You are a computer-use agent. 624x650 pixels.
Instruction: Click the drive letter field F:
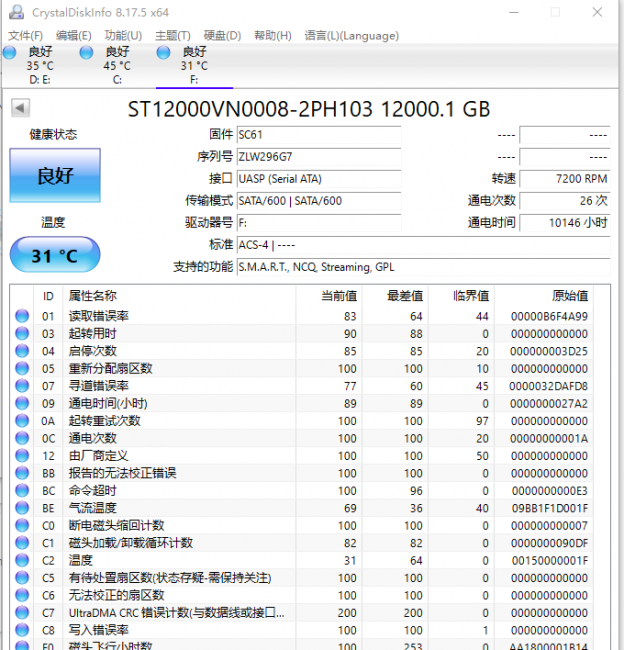pyautogui.click(x=319, y=223)
